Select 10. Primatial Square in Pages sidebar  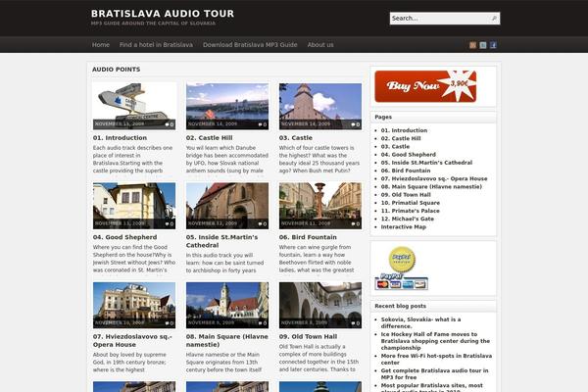(411, 203)
